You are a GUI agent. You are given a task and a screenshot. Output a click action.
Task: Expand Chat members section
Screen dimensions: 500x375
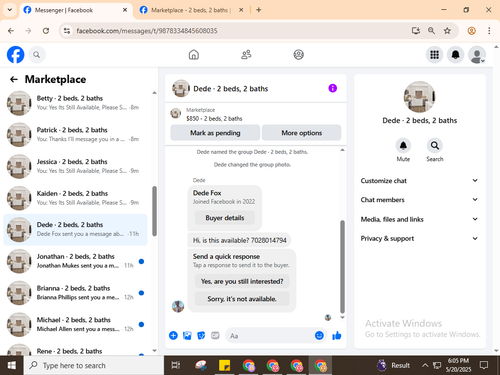click(419, 200)
